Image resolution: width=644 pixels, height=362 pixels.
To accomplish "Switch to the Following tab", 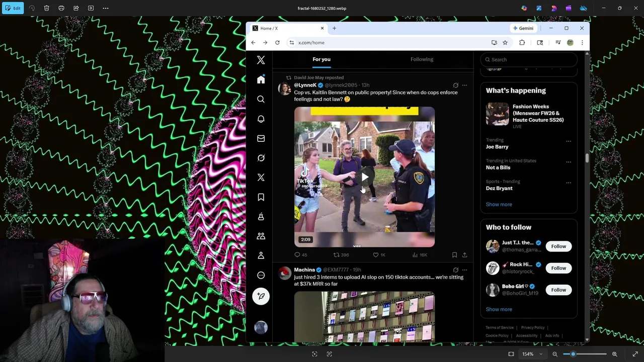I will coord(422,59).
